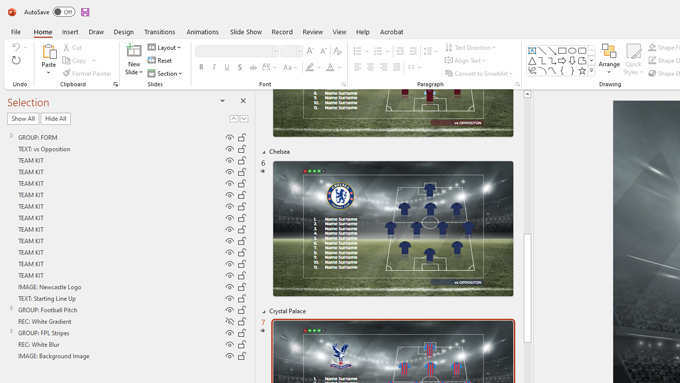This screenshot has height=383, width=680.
Task: Expand GROUP: FORM in selection pane
Action: coord(12,136)
